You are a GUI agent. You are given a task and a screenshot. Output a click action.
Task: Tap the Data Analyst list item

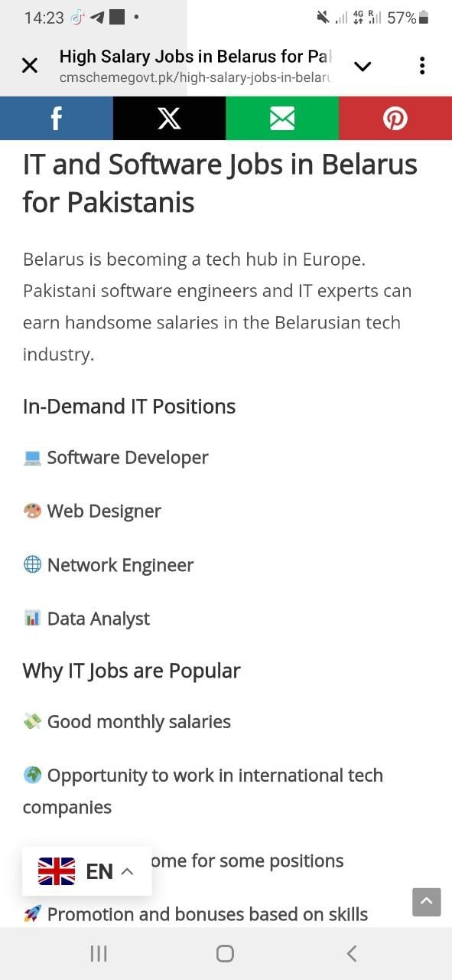(86, 619)
